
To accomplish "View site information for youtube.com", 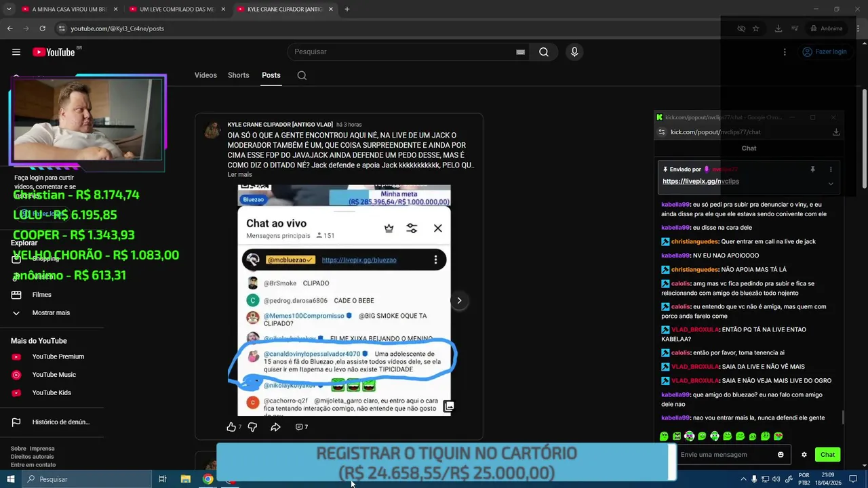I will (62, 28).
